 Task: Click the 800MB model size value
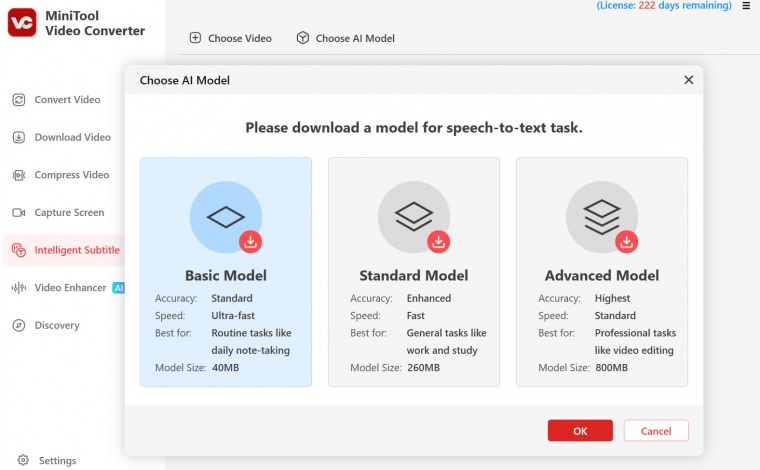point(612,368)
